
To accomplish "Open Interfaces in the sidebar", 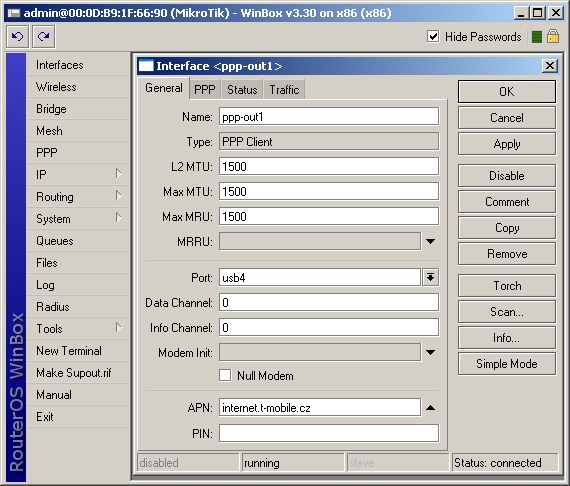I will click(x=78, y=65).
